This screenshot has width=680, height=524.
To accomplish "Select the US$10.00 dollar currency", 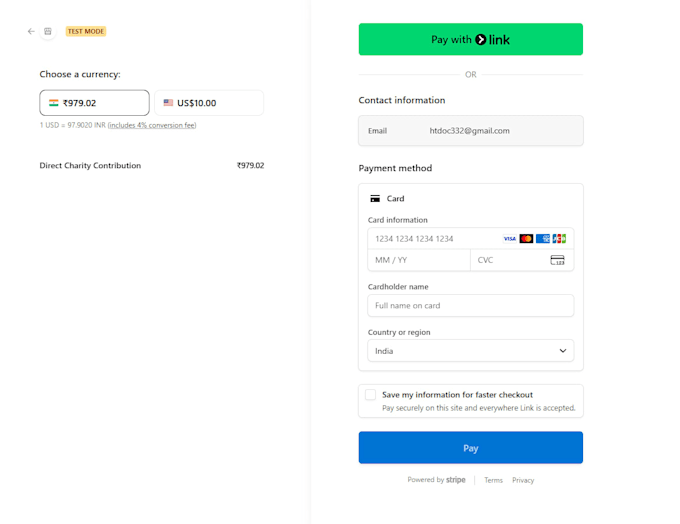I will (x=209, y=103).
